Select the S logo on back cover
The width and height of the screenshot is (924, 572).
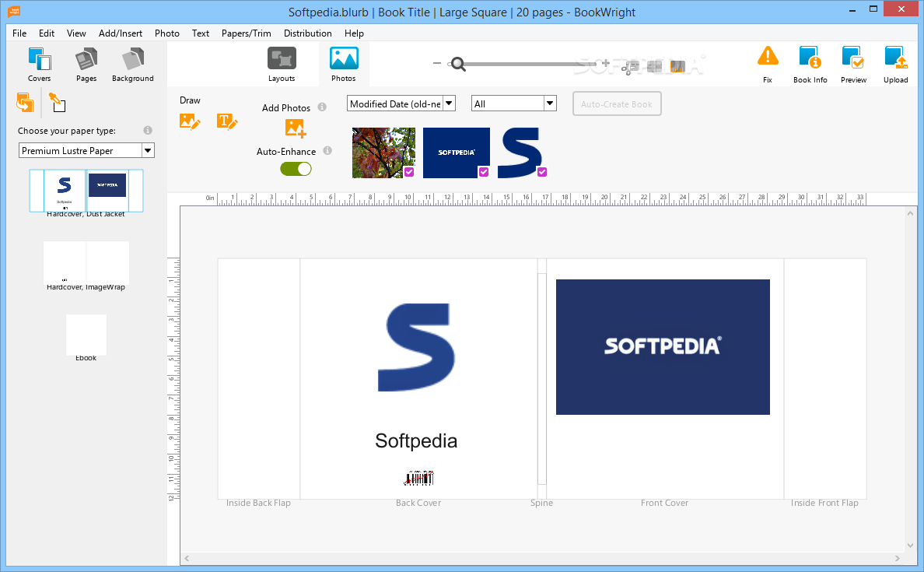(x=416, y=347)
